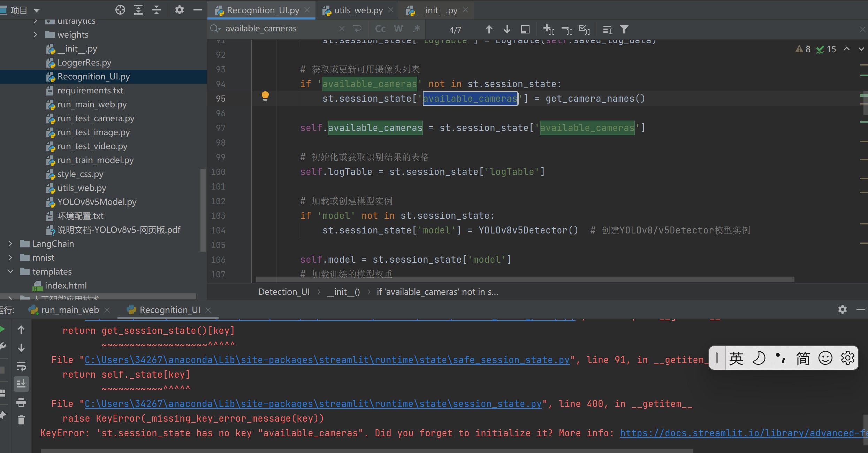Expand the LangChain folder
868x453 pixels.
(10, 244)
